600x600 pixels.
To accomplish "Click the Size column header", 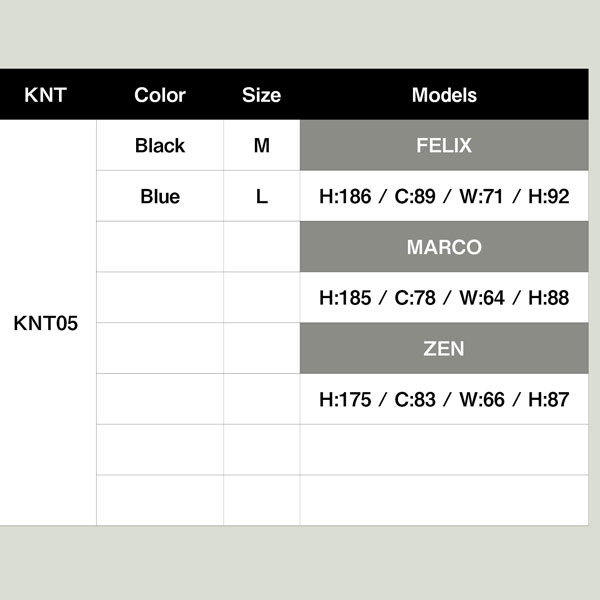I will click(x=261, y=95).
